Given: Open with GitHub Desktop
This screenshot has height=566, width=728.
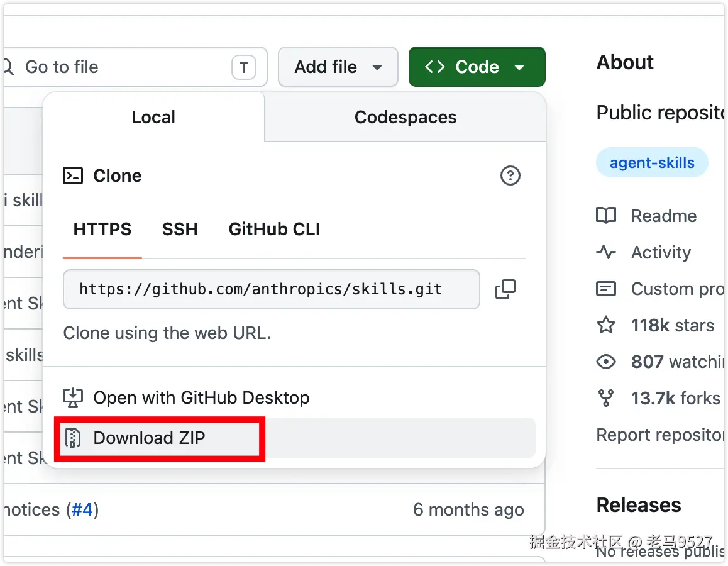Looking at the screenshot, I should [x=202, y=398].
